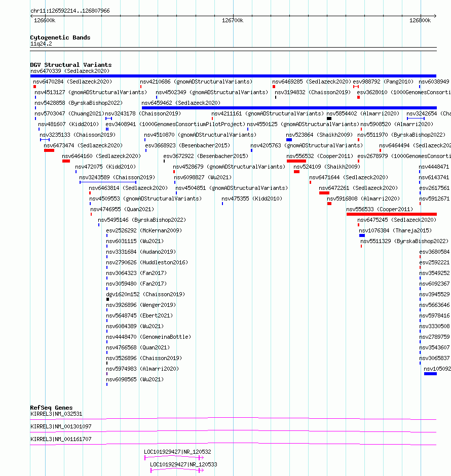Open nsv5974983 (Almarri2020) label
451x476 pixels.
click(142, 369)
